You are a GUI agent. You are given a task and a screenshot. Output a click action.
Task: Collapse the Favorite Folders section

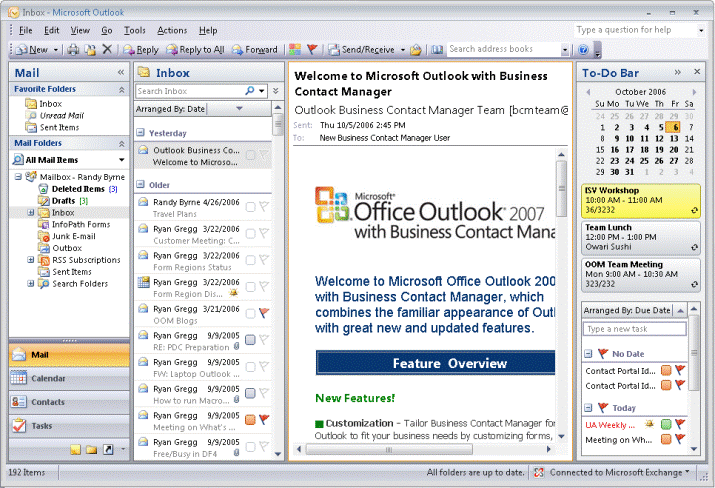pos(121,89)
